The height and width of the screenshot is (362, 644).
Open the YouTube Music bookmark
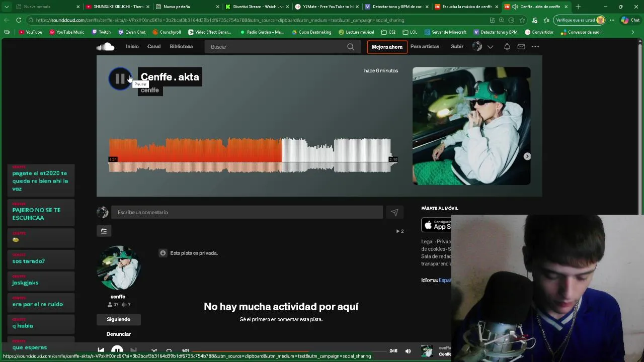click(67, 32)
